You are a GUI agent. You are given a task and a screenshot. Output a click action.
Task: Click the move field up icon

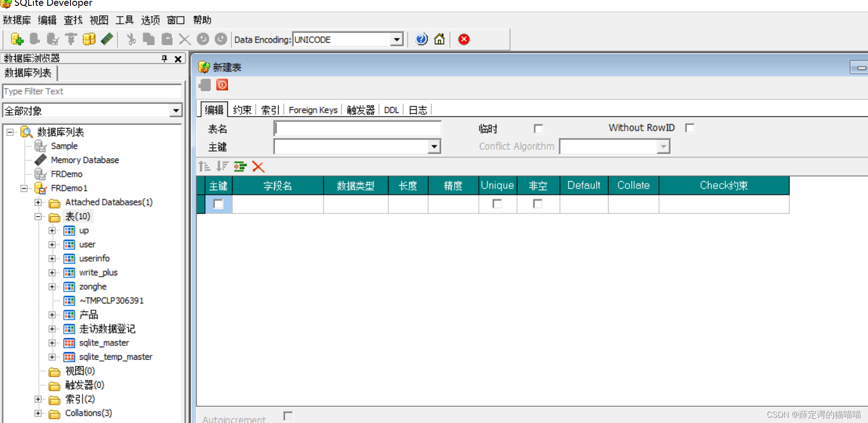tap(205, 166)
